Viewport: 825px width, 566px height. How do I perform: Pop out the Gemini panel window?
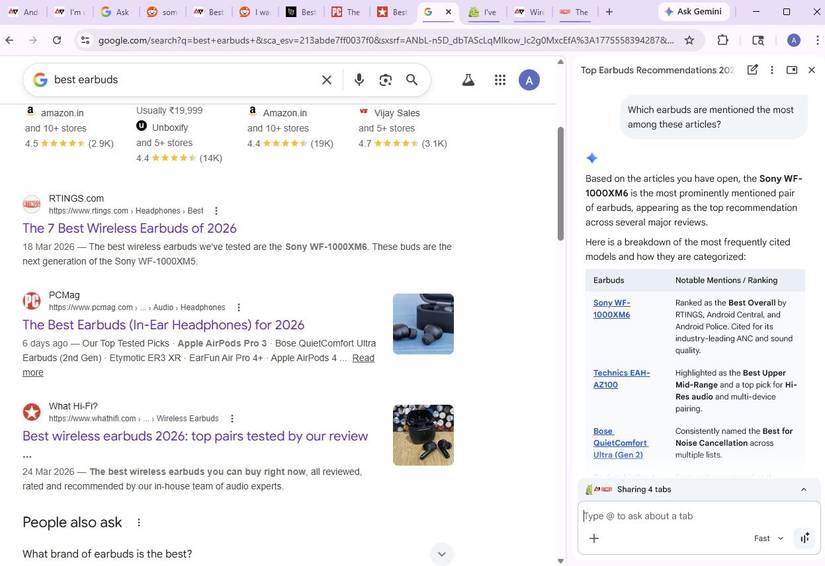coord(791,70)
